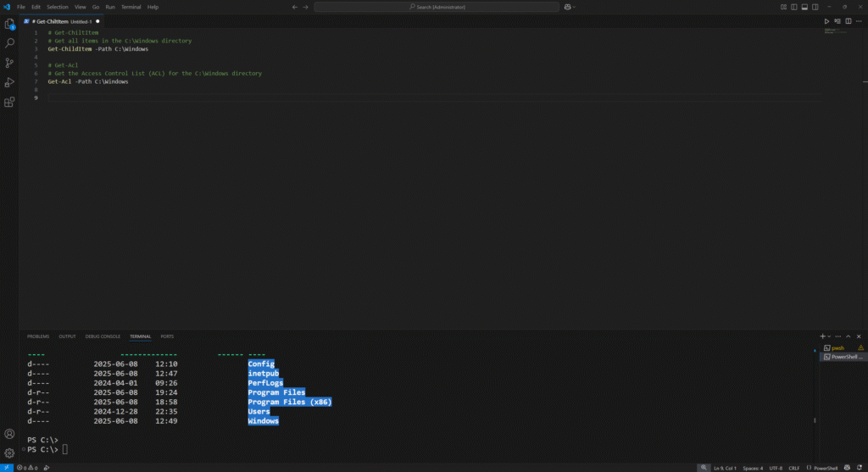Image resolution: width=868 pixels, height=472 pixels.
Task: Click the editor minimap preview
Action: tap(835, 31)
